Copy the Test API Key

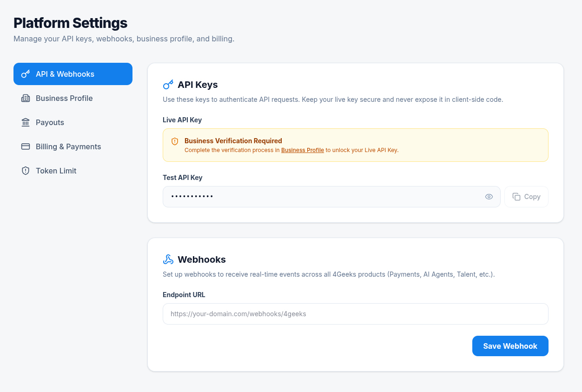coord(526,197)
